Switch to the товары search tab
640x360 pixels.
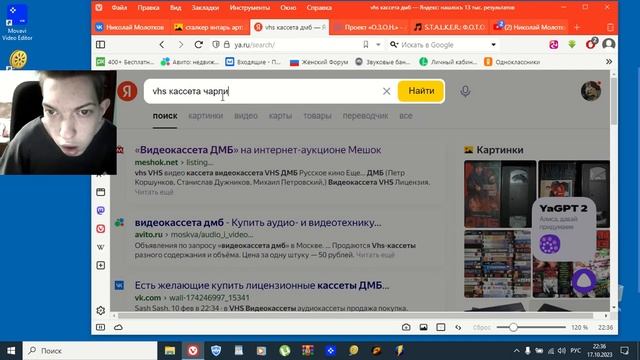point(317,116)
